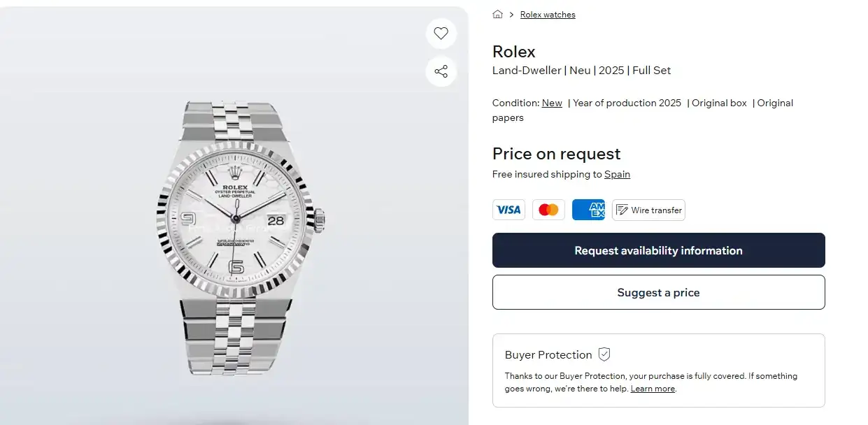Click the New condition link
This screenshot has height=425, width=868.
tap(552, 103)
